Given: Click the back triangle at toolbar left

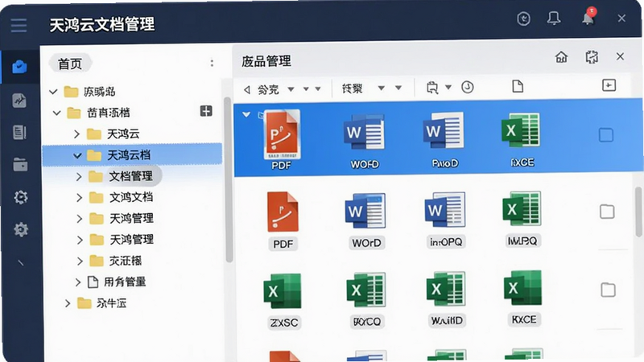Looking at the screenshot, I should (247, 89).
